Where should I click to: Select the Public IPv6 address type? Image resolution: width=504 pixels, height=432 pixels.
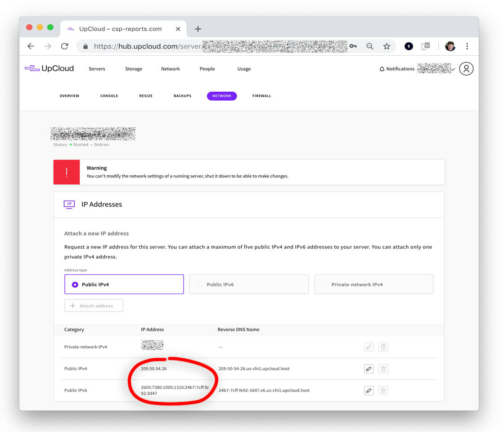pos(249,284)
